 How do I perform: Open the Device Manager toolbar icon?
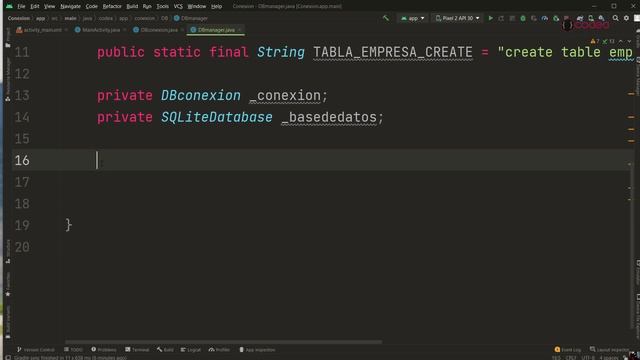click(x=591, y=18)
